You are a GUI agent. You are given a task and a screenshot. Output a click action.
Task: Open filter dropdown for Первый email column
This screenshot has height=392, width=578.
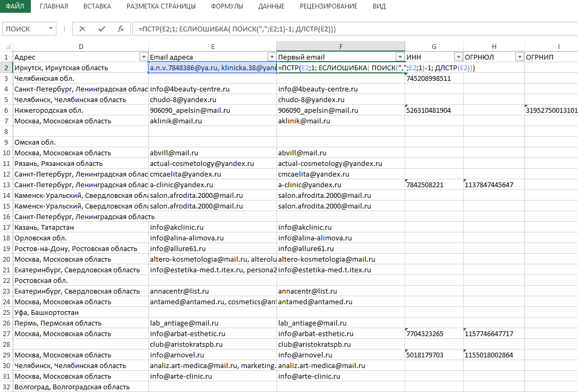400,57
